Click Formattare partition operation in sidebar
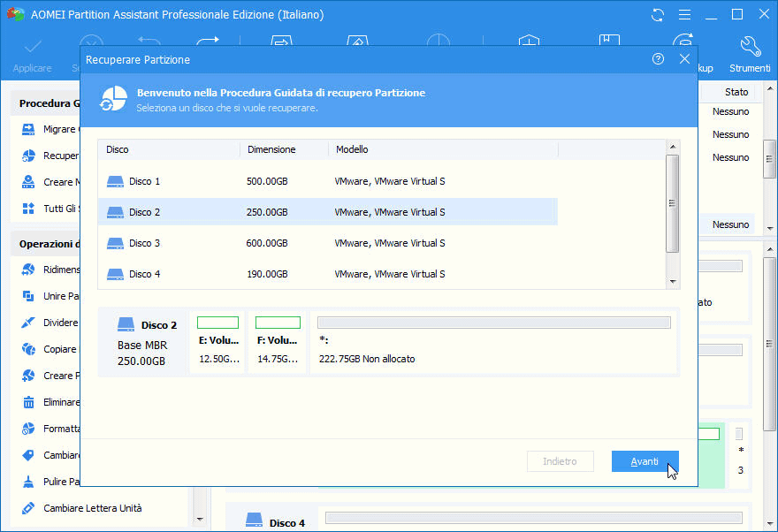This screenshot has height=532, width=778. (50, 429)
